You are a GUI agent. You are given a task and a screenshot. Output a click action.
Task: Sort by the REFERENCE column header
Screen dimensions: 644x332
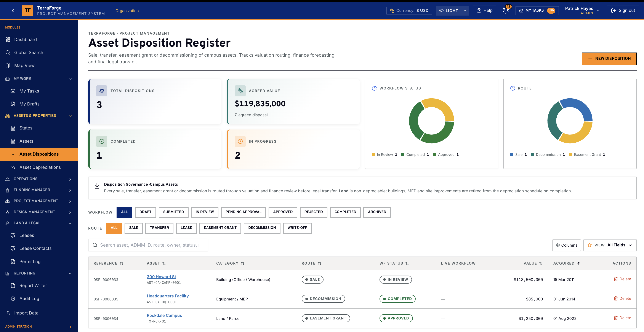[x=108, y=263]
